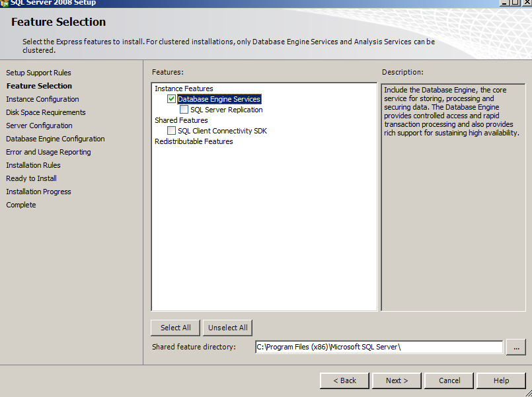Go back with the < Back button

[344, 380]
